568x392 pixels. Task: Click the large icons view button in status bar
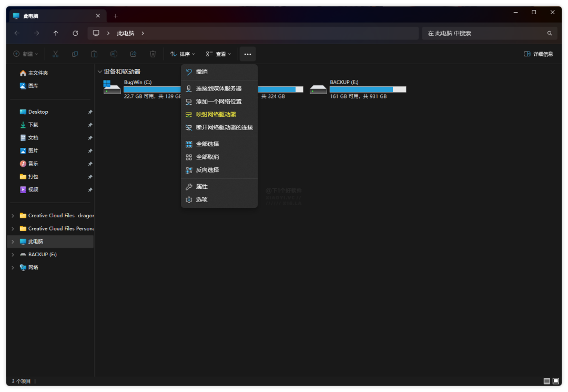(x=556, y=381)
